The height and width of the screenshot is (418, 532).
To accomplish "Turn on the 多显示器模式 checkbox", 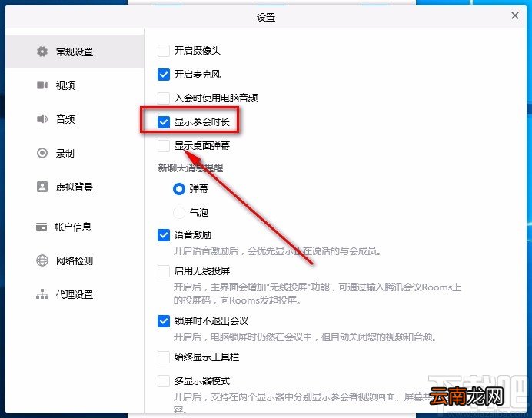I will point(164,381).
